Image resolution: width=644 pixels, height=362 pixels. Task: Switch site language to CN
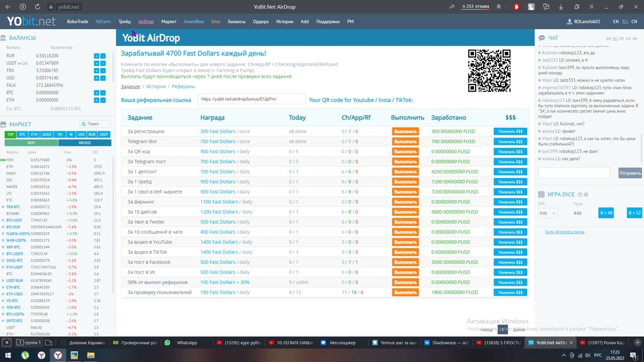tap(634, 22)
